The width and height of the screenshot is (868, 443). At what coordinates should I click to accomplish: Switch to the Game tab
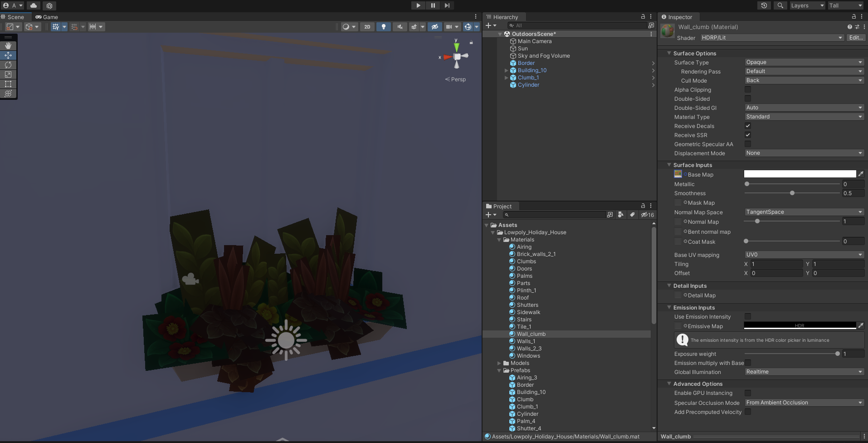[x=47, y=17]
